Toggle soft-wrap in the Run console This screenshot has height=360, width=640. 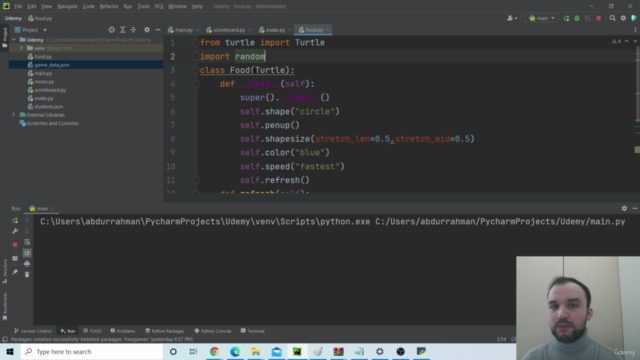click(x=27, y=242)
